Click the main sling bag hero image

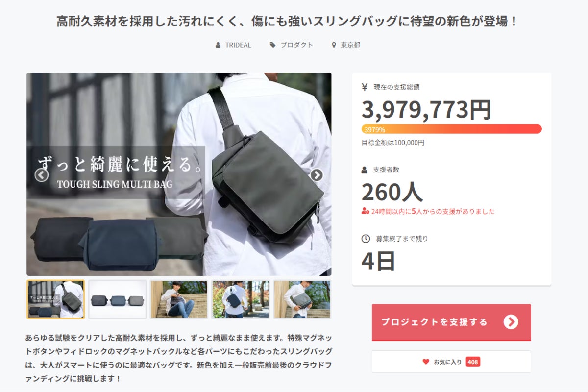coord(179,174)
